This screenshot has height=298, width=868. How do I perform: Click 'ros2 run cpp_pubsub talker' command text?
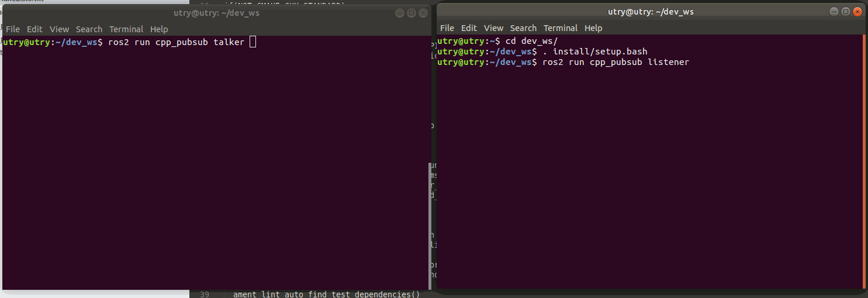point(176,42)
